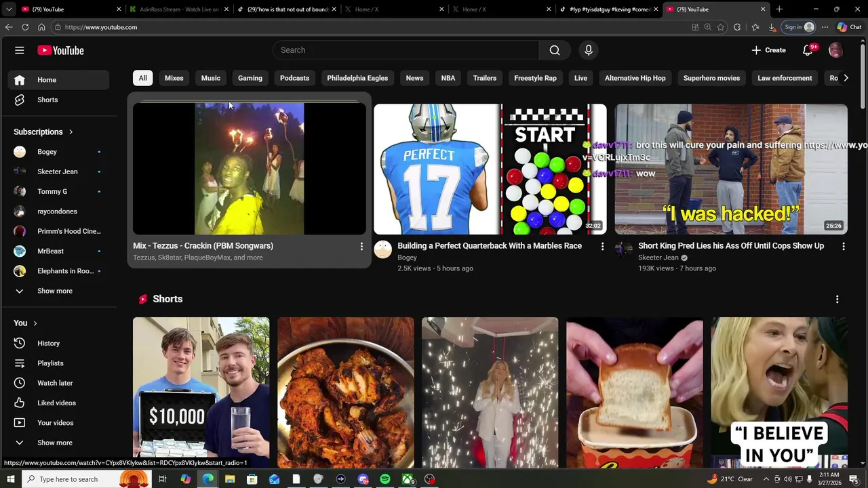
Task: Open browser settings and more ellipsis
Action: tap(825, 27)
